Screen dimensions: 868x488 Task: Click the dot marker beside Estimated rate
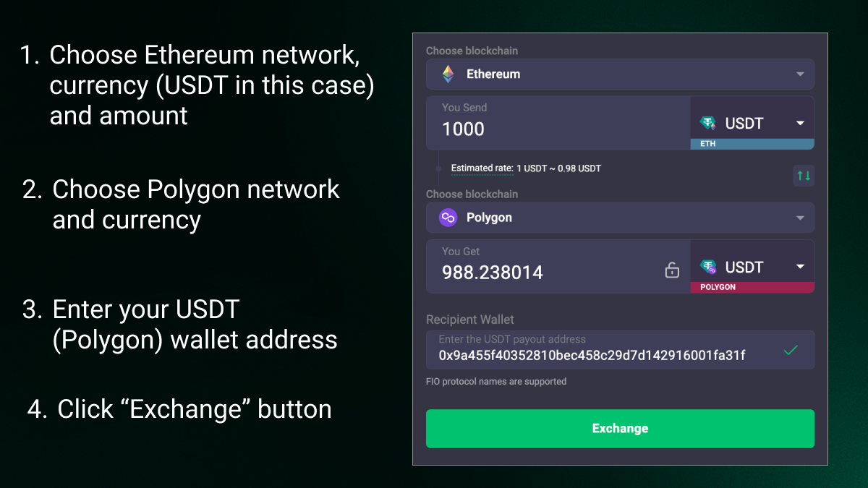[x=437, y=168]
